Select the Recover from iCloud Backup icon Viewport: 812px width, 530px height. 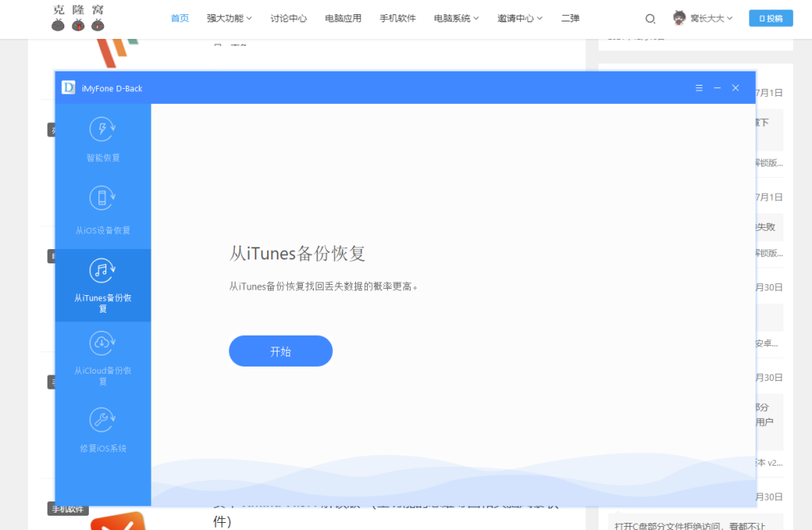pos(102,343)
